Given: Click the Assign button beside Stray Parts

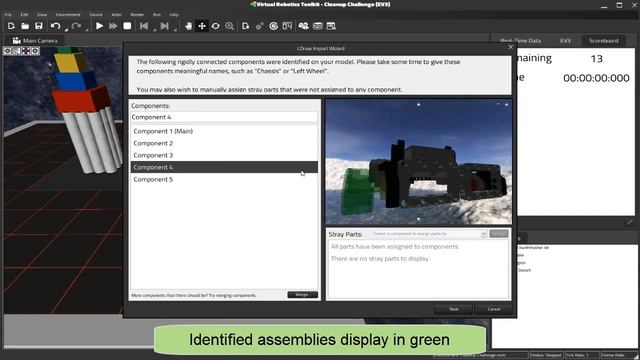Looking at the screenshot, I should [498, 233].
